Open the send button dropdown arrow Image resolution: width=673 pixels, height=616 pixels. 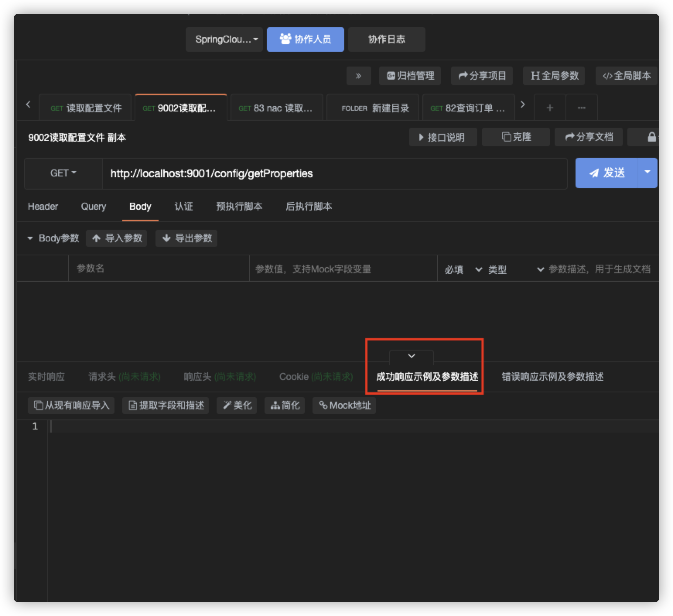point(647,173)
